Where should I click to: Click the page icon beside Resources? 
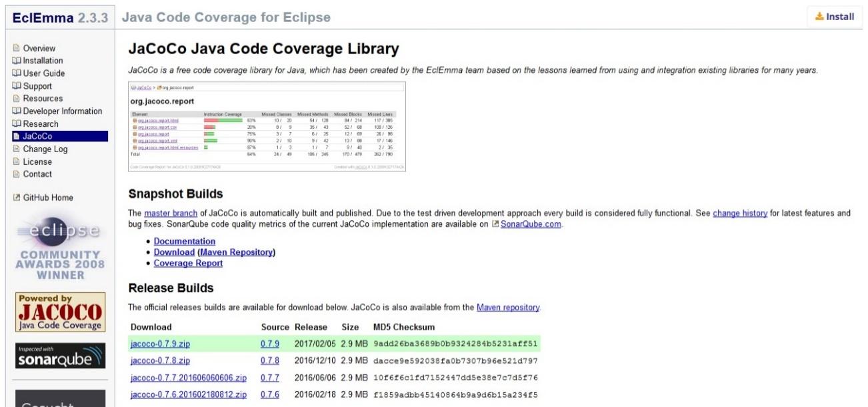click(17, 99)
